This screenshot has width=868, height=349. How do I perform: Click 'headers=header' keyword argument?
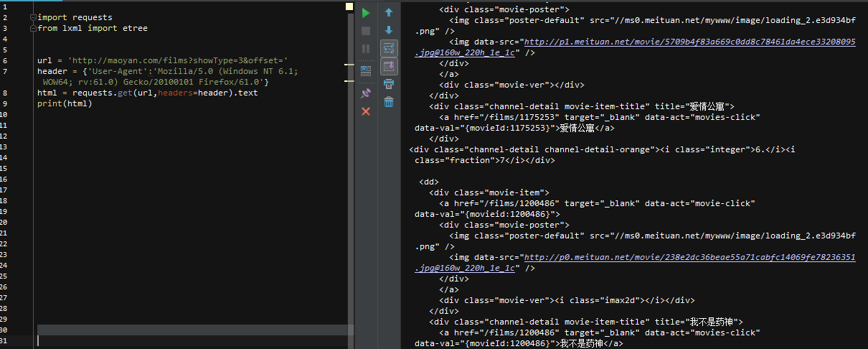point(193,93)
